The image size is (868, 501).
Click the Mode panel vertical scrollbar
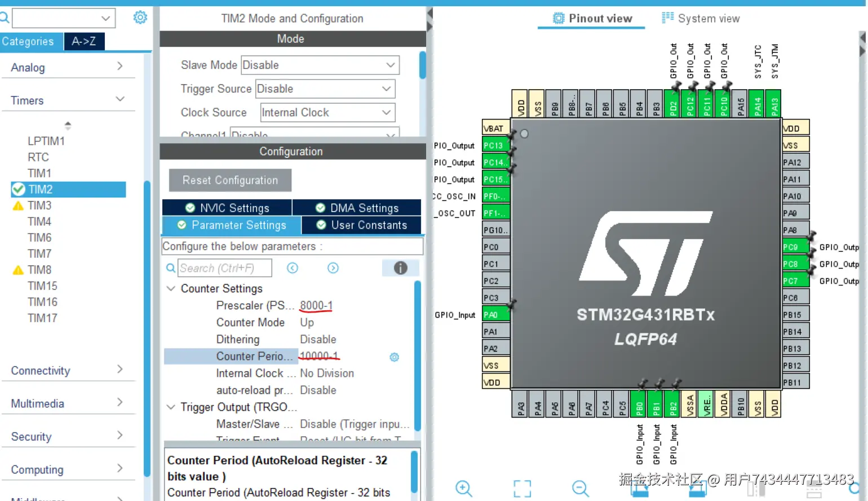click(423, 65)
